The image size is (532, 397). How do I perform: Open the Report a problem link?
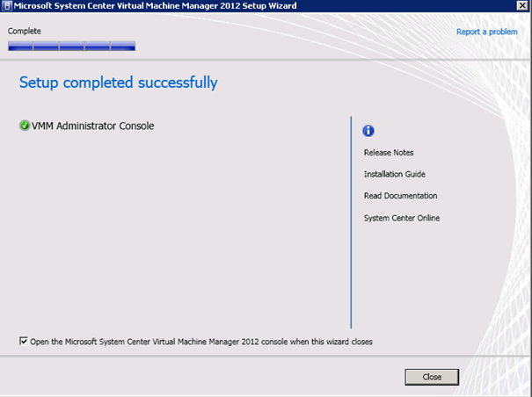tap(487, 32)
